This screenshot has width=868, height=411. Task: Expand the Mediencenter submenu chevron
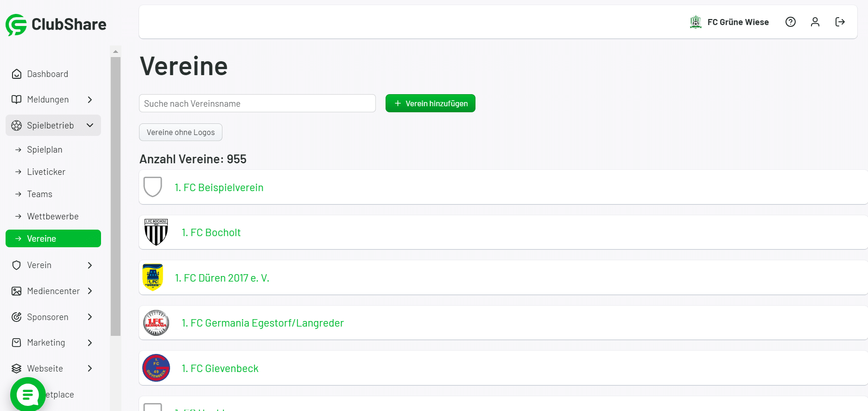point(90,291)
